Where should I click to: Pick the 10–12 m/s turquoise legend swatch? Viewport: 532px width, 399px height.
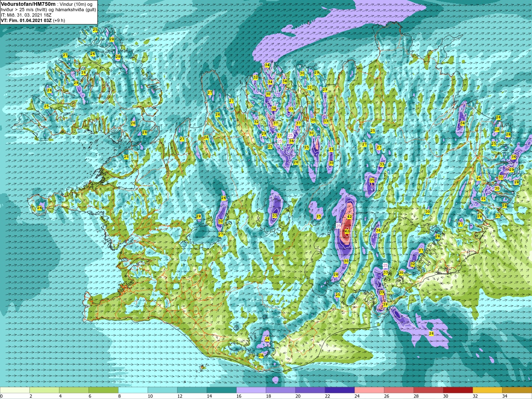pos(163,390)
